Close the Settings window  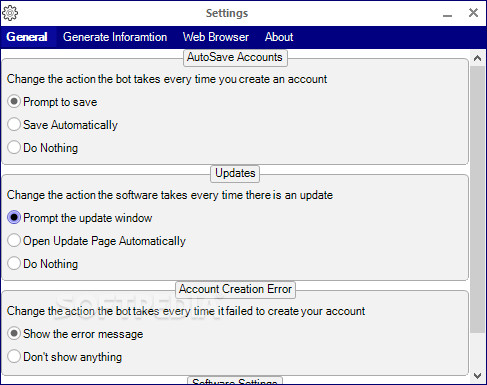click(473, 13)
